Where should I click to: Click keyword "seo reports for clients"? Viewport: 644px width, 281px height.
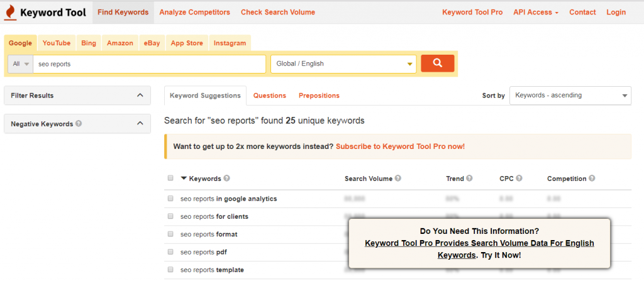(x=214, y=216)
